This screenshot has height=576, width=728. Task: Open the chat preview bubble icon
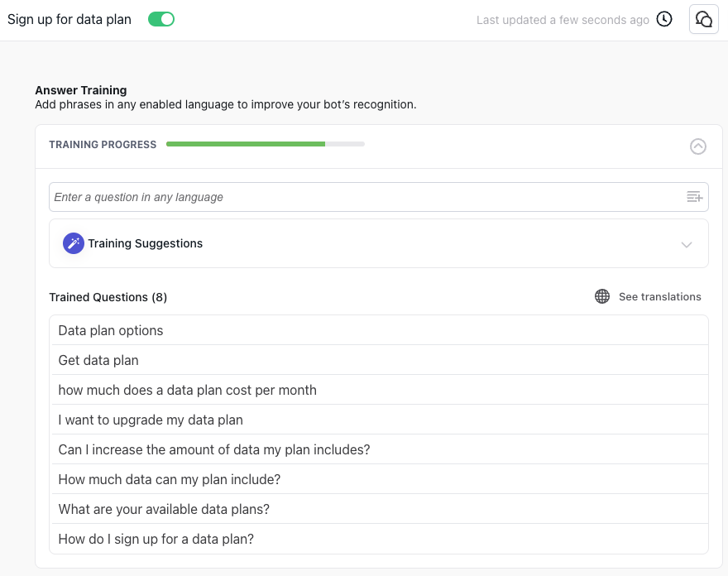click(x=703, y=19)
